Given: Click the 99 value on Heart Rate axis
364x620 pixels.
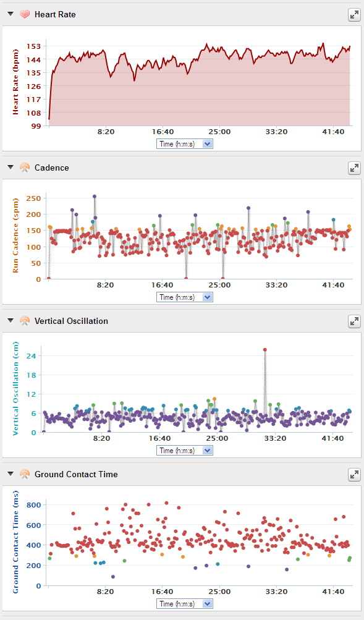Looking at the screenshot, I should click(x=36, y=126).
